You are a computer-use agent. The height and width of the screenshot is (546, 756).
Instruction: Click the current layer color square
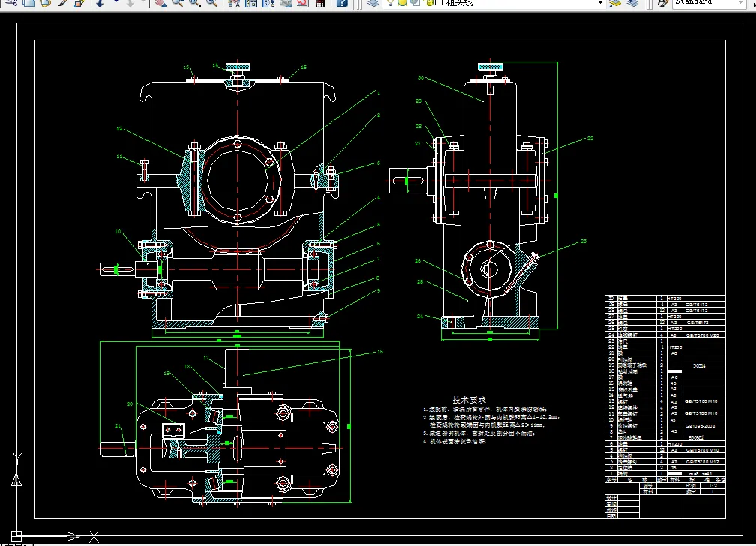438,3
